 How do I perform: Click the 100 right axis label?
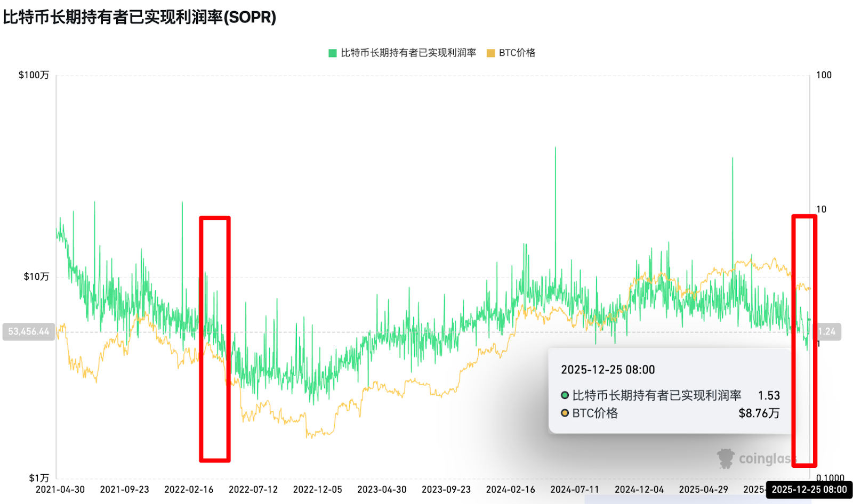tap(824, 75)
